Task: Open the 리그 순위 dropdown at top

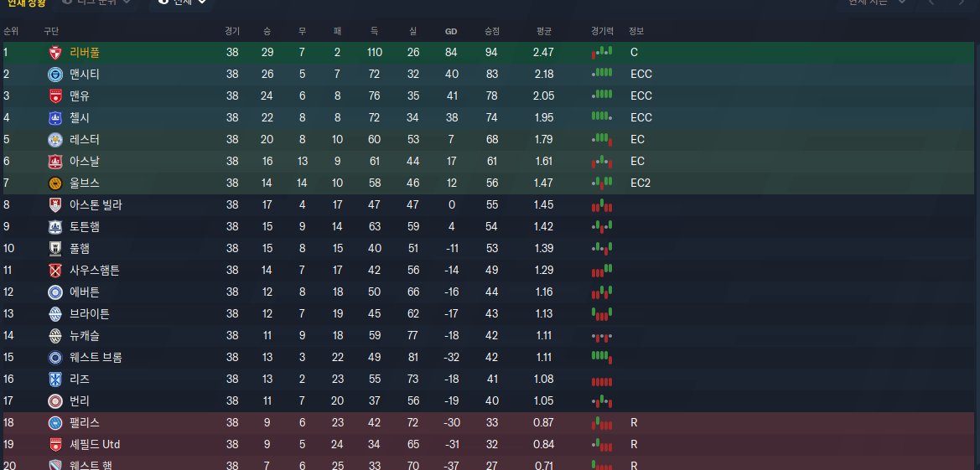Action: pos(97,3)
